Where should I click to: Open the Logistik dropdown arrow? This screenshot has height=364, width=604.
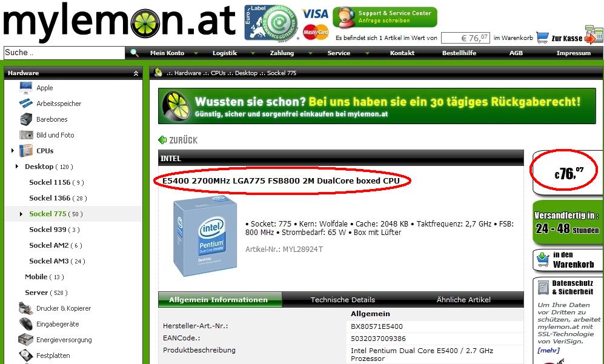point(253,53)
